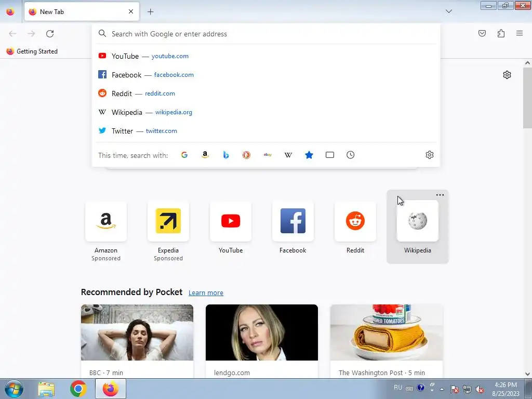Image resolution: width=532 pixels, height=399 pixels.
Task: Search this time with Bing icon
Action: 226,155
